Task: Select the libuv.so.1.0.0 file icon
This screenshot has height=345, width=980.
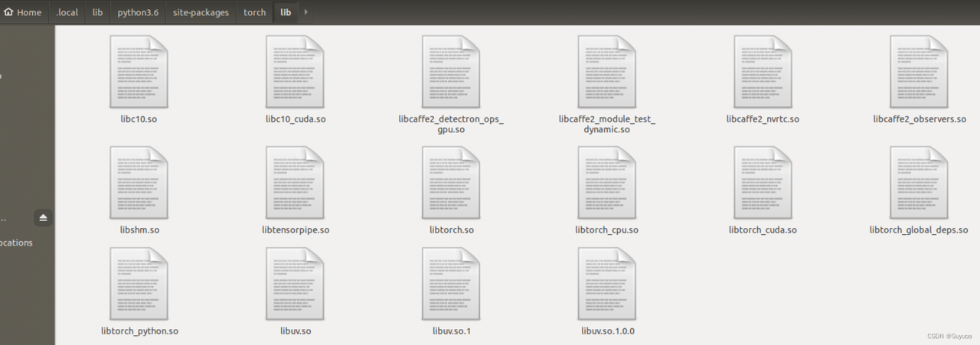Action: click(x=606, y=284)
